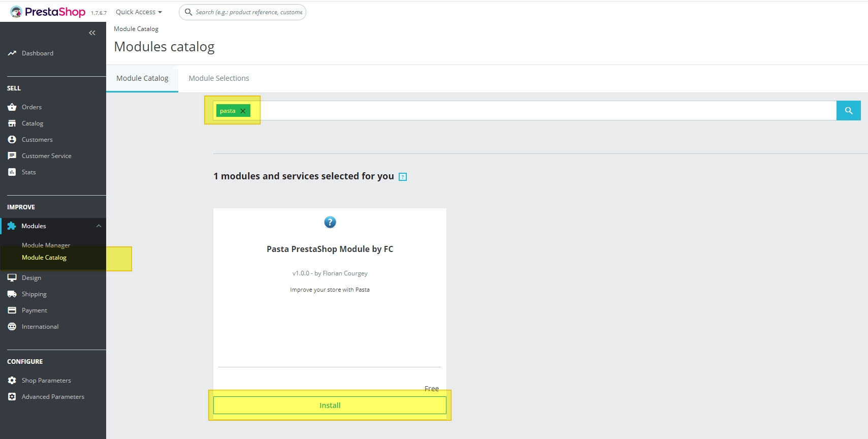Click the Dashboard trend icon in sidebar
The image size is (868, 439).
click(12, 53)
